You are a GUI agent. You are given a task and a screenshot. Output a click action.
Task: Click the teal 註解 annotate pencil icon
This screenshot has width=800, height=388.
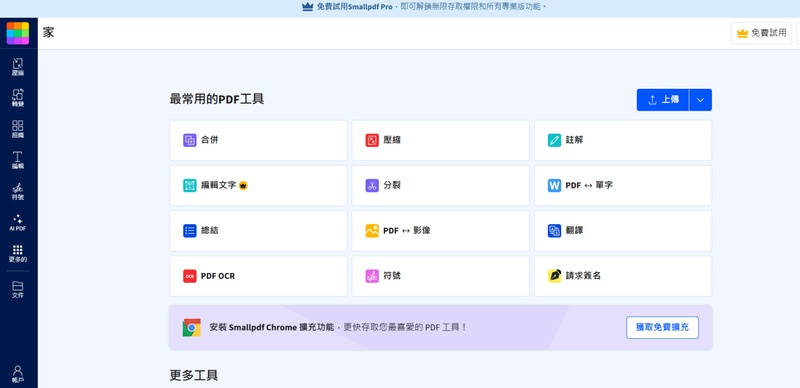[555, 140]
